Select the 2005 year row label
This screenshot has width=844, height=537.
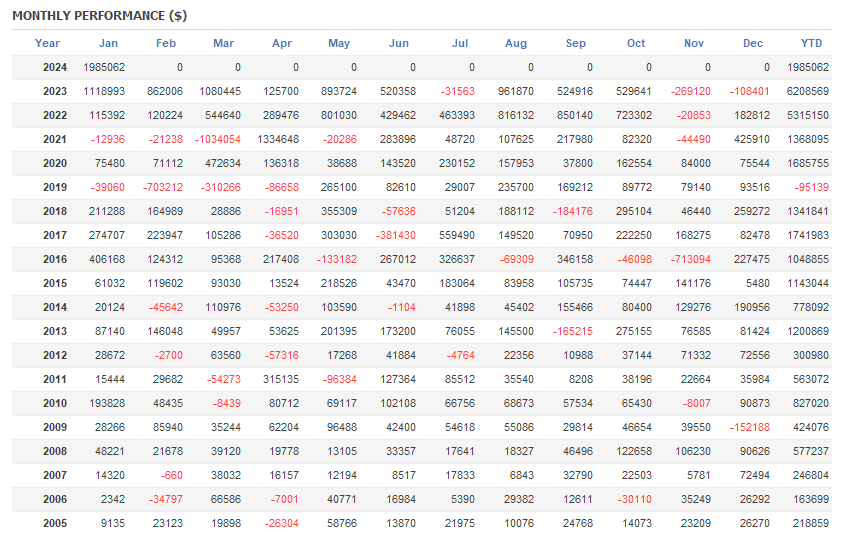point(55,523)
